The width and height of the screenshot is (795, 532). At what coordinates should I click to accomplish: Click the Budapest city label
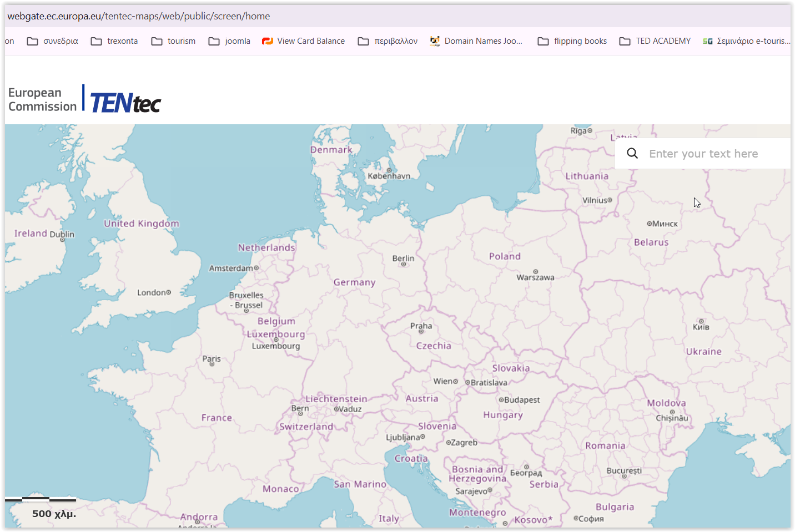pyautogui.click(x=522, y=400)
